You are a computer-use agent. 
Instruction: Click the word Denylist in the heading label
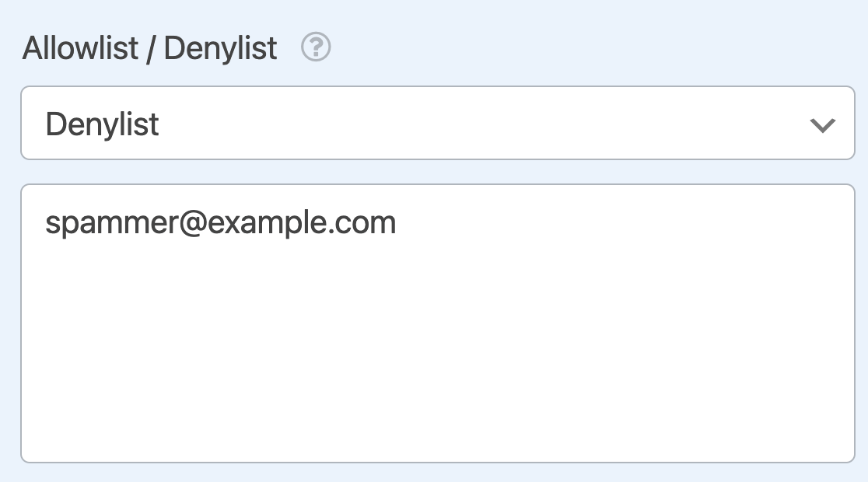pyautogui.click(x=220, y=49)
